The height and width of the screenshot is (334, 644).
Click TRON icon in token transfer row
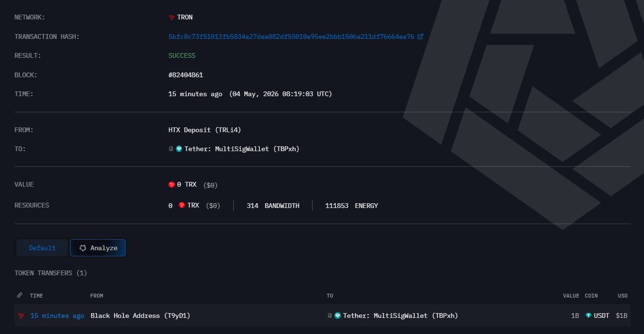point(21,316)
